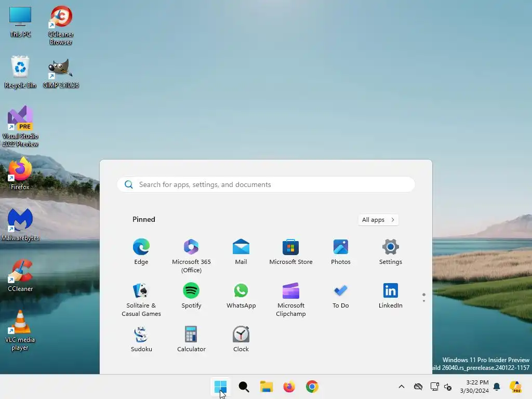Launch Microsoft 365 (Office) pinned app
The image size is (532, 399).
pos(191,256)
